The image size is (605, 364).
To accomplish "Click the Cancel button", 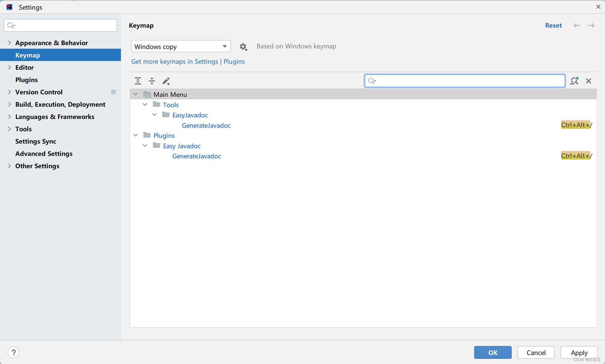I will [536, 353].
